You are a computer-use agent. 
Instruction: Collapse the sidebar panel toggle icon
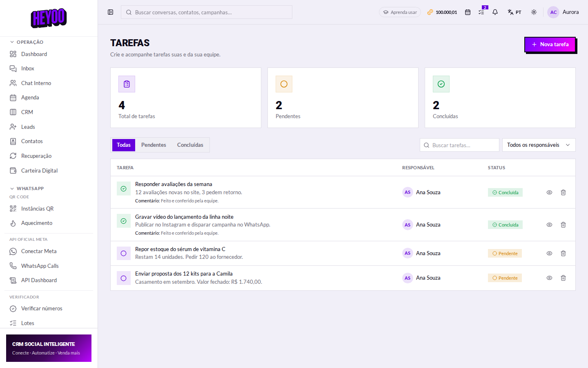pos(110,12)
